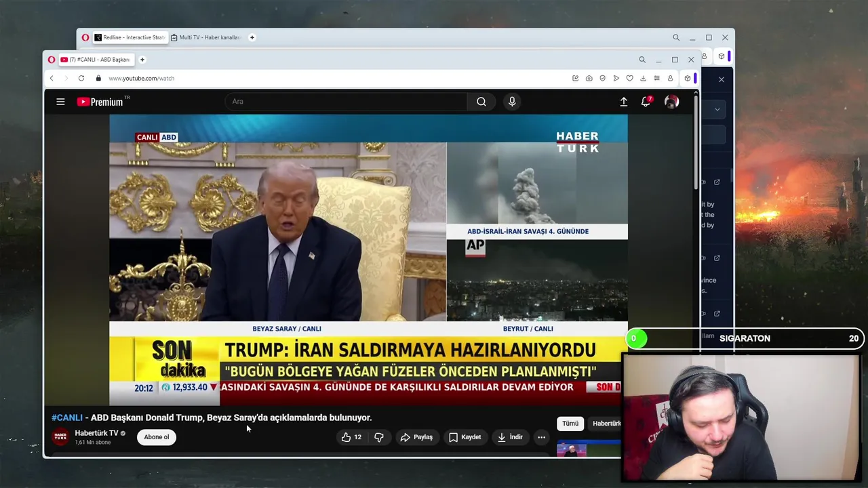The height and width of the screenshot is (488, 868).
Task: Switch to Redline - Interactive Strategy tab in back window
Action: click(130, 37)
